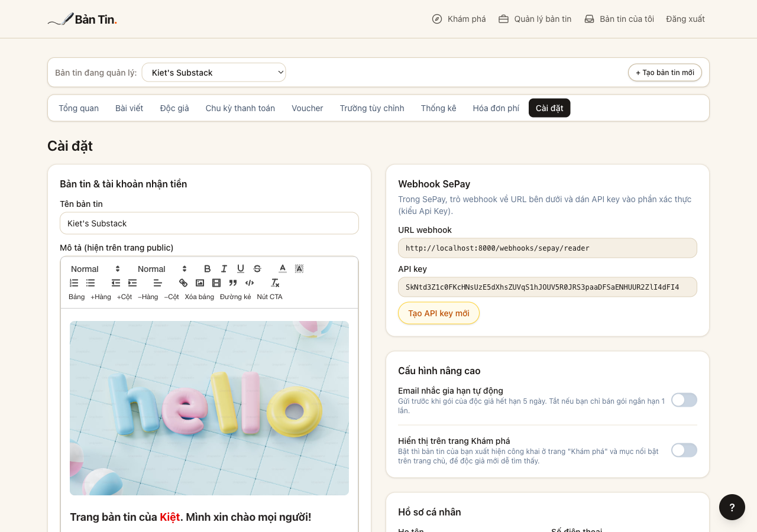Insert a bulleted list in the description

(x=90, y=283)
